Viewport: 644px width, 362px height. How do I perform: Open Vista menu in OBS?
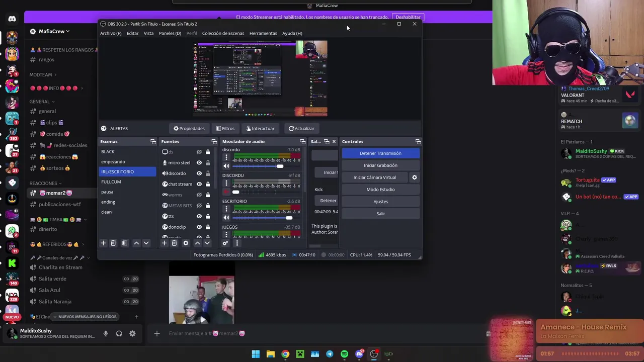[148, 33]
